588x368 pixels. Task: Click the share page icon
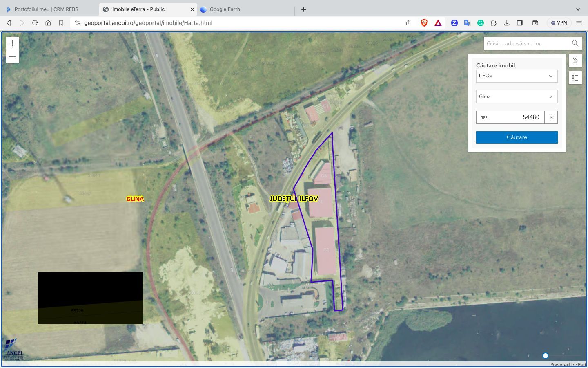pyautogui.click(x=408, y=23)
